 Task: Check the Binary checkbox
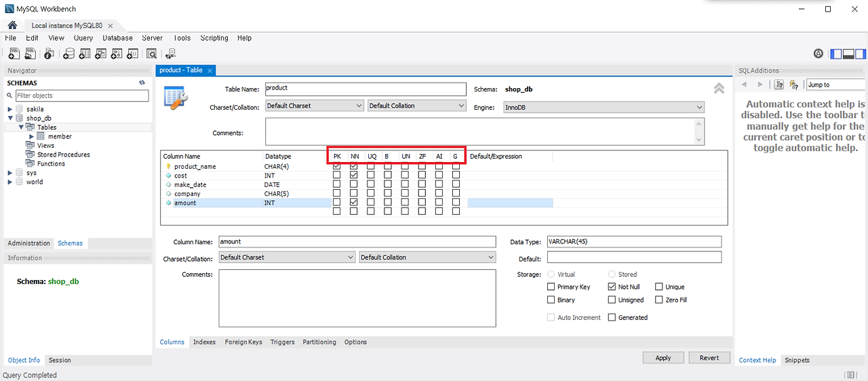tap(551, 300)
